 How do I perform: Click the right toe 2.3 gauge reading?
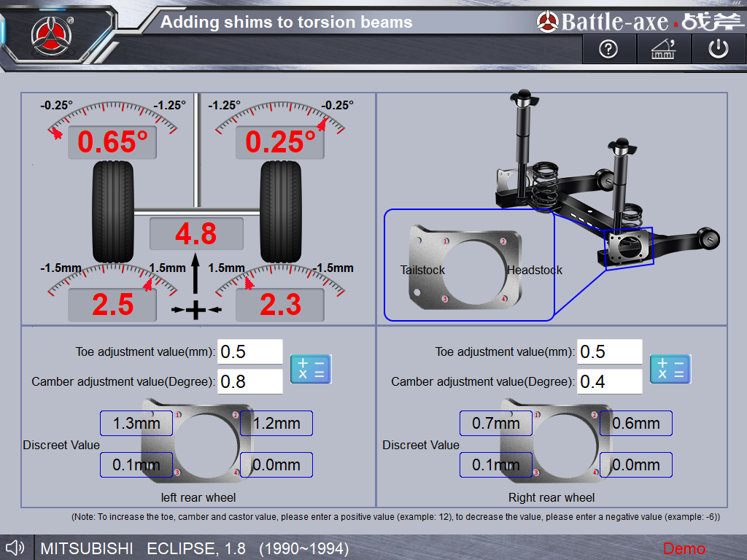tap(279, 305)
